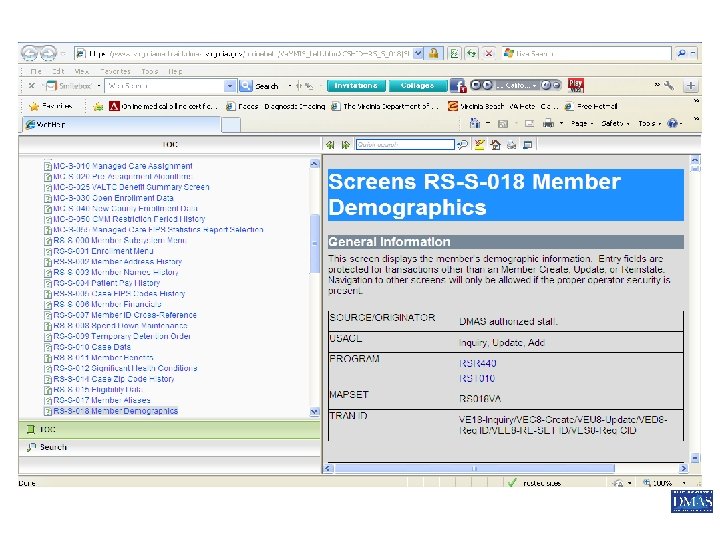Screen dimensions: 720x540
Task: Click the plus add-button icon on toolbar
Action: pos(691,85)
